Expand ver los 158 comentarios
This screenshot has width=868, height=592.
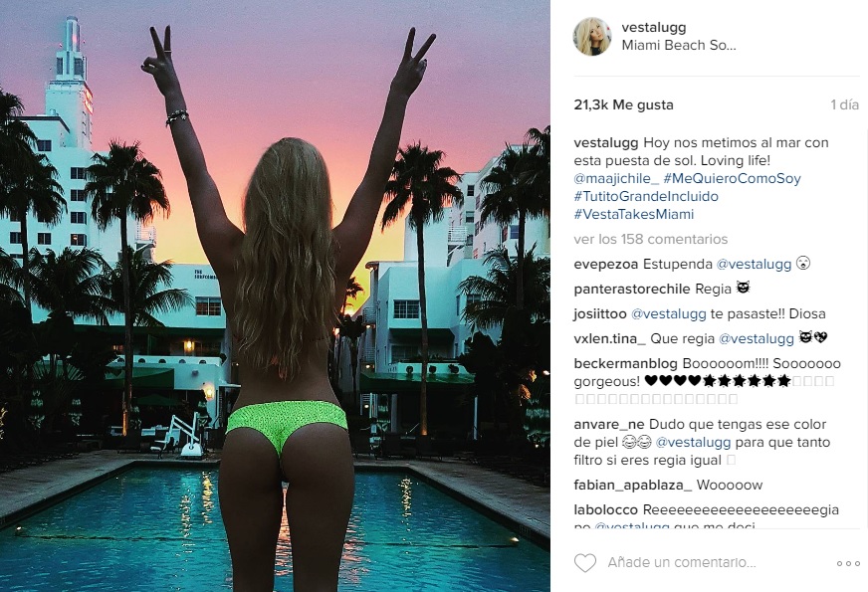pos(651,239)
